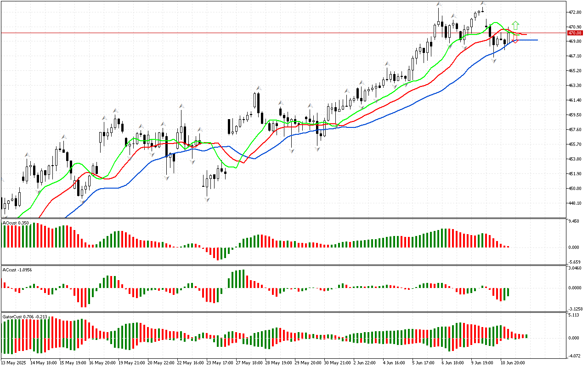Screen dimensions: 588x368
Task: Click the 5.113 Gator scale value
Action: (575, 316)
